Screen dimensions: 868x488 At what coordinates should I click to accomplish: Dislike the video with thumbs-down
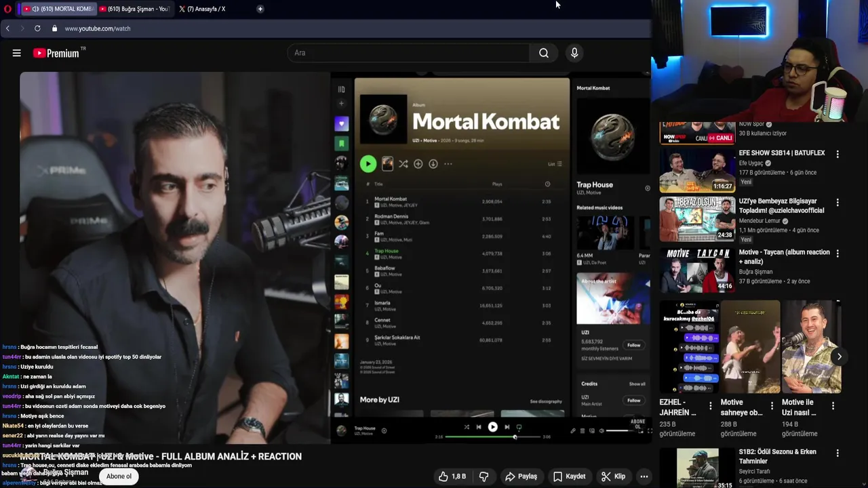pyautogui.click(x=484, y=476)
